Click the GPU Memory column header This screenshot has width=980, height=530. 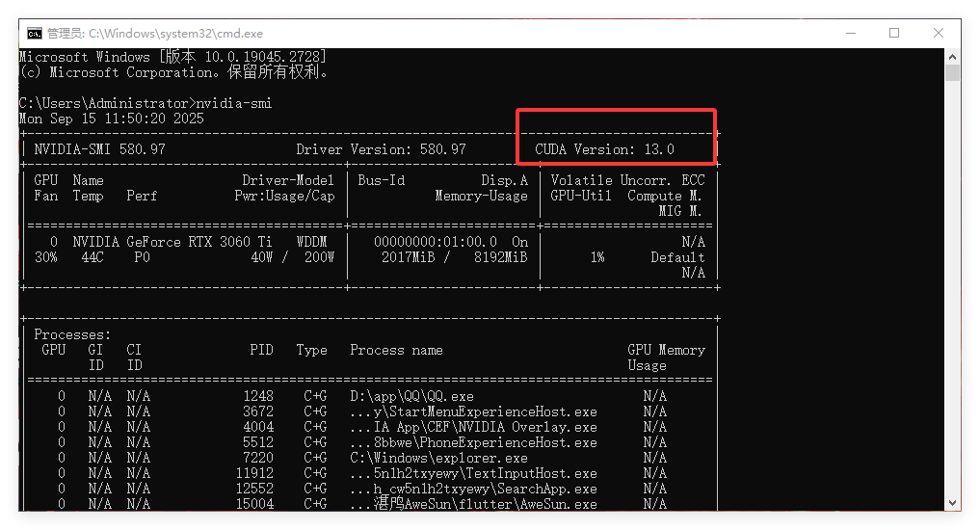666,351
